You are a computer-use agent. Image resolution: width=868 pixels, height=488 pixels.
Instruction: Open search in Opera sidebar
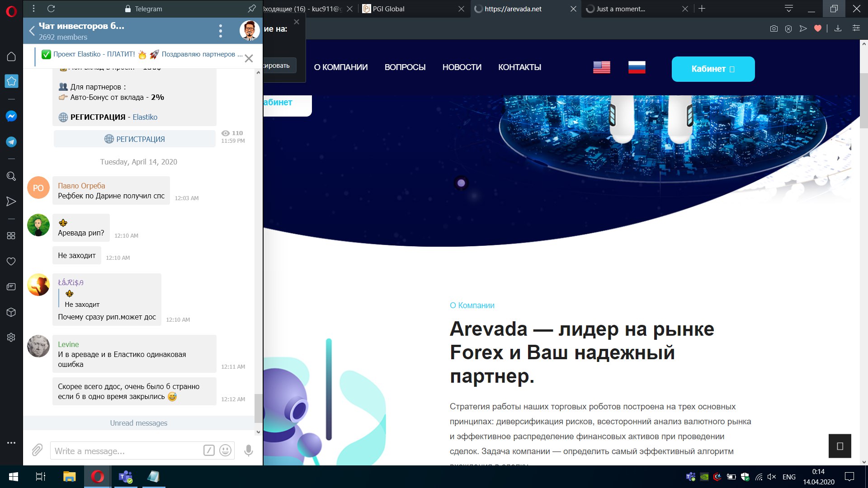(11, 176)
